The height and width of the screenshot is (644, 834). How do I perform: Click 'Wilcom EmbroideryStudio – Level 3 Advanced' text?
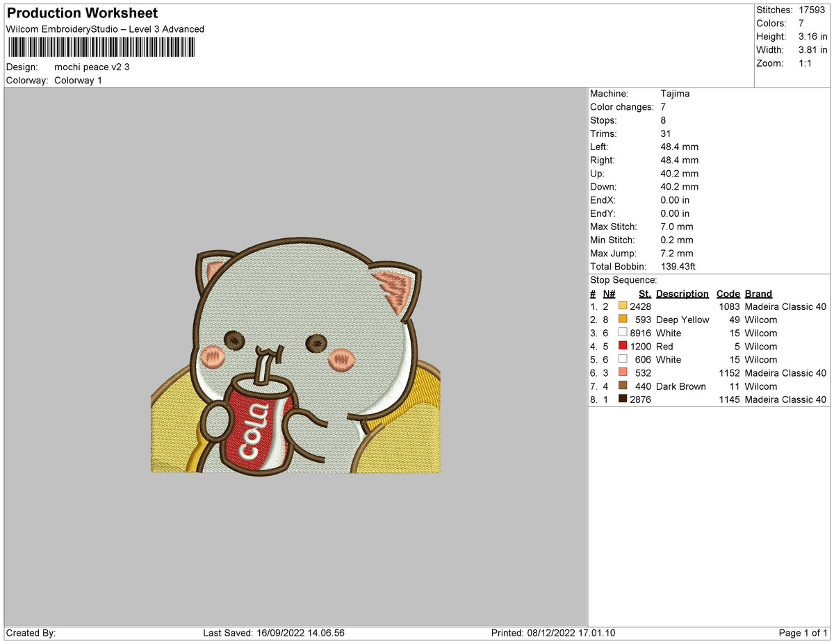105,29
